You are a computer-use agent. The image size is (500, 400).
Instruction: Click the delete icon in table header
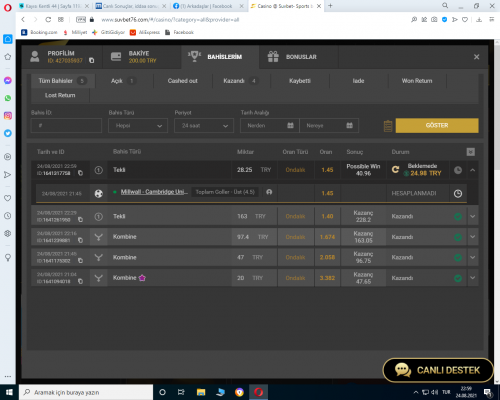[x=470, y=152]
